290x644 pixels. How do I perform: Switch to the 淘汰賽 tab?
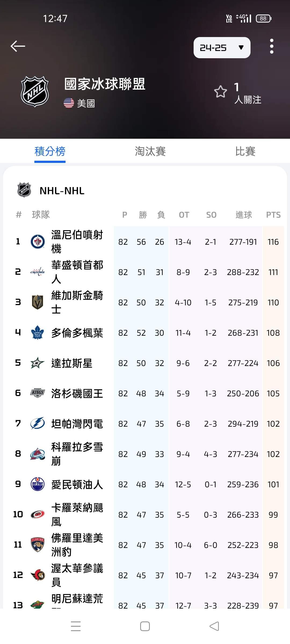click(150, 151)
